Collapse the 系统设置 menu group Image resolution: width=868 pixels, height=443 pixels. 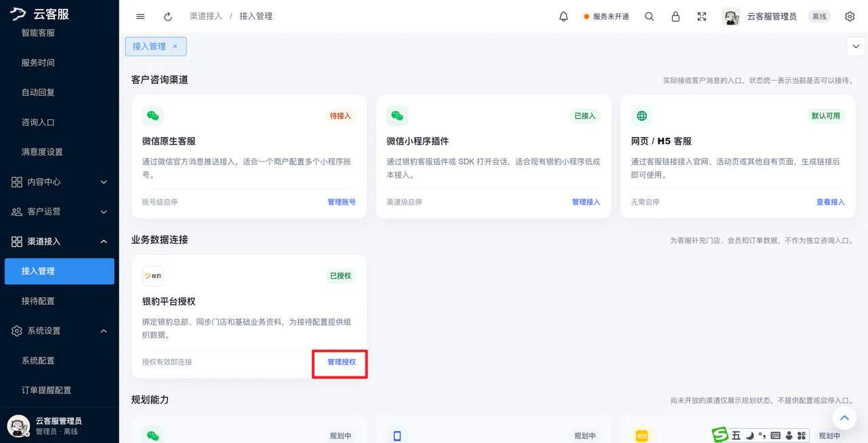pyautogui.click(x=60, y=331)
